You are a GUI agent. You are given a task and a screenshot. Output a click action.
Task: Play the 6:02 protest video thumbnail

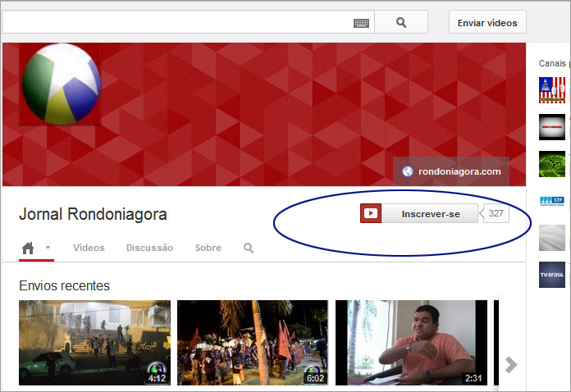[x=253, y=343]
